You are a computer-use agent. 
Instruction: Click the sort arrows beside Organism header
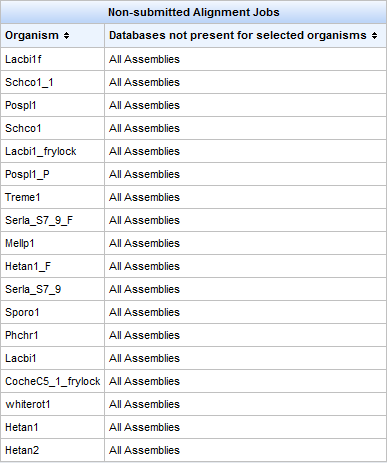pos(66,36)
